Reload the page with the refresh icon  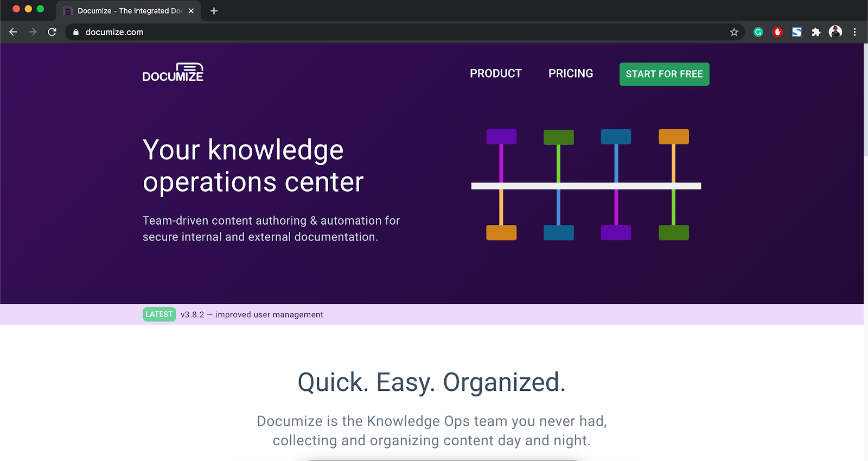pyautogui.click(x=52, y=32)
